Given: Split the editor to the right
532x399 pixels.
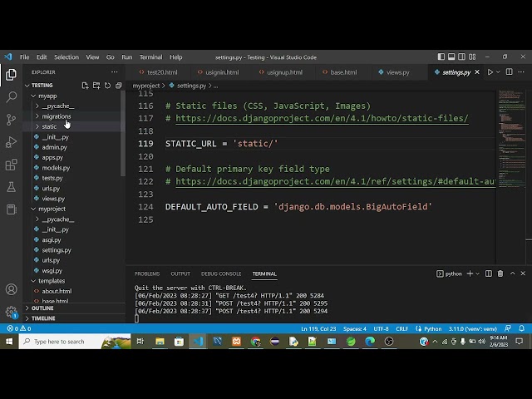Looking at the screenshot, I should pyautogui.click(x=510, y=72).
